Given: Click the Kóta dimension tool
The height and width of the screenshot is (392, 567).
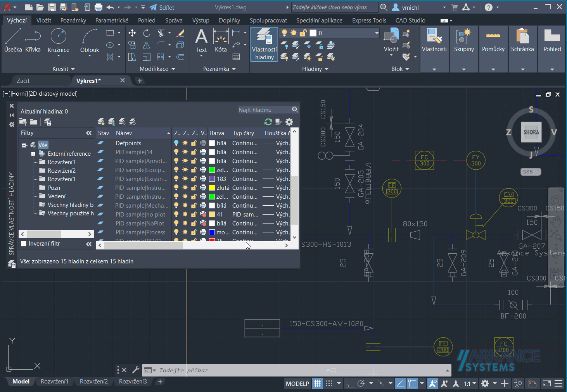Looking at the screenshot, I should pyautogui.click(x=221, y=40).
